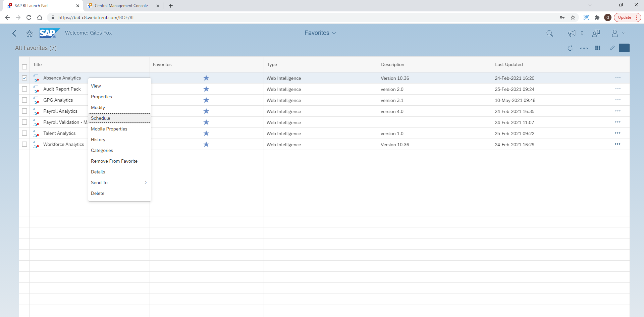Switch to tile view using grid icon
This screenshot has width=644, height=317.
[x=597, y=48]
